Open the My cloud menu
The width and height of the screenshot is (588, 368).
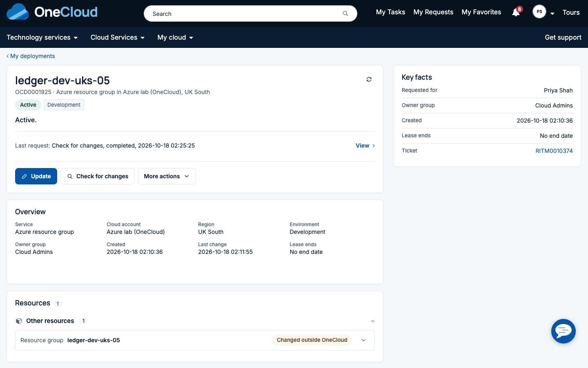(x=175, y=37)
